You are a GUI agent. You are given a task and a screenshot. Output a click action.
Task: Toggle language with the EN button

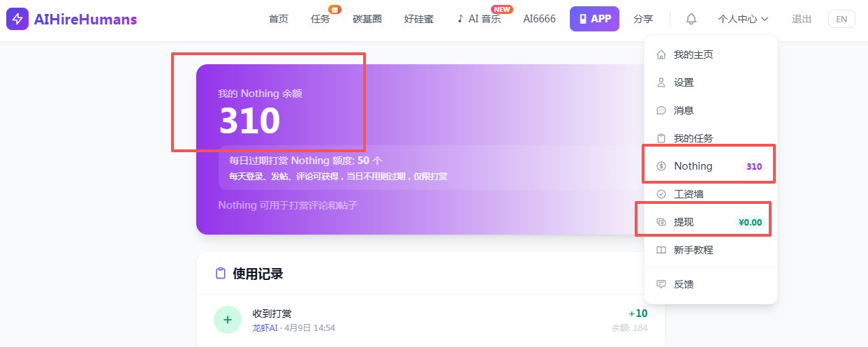point(841,19)
